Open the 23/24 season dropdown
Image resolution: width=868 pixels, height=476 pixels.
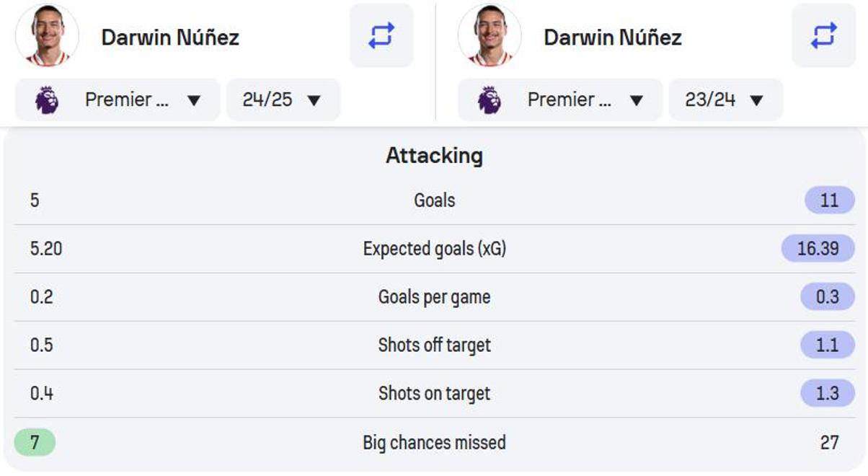[x=726, y=100]
